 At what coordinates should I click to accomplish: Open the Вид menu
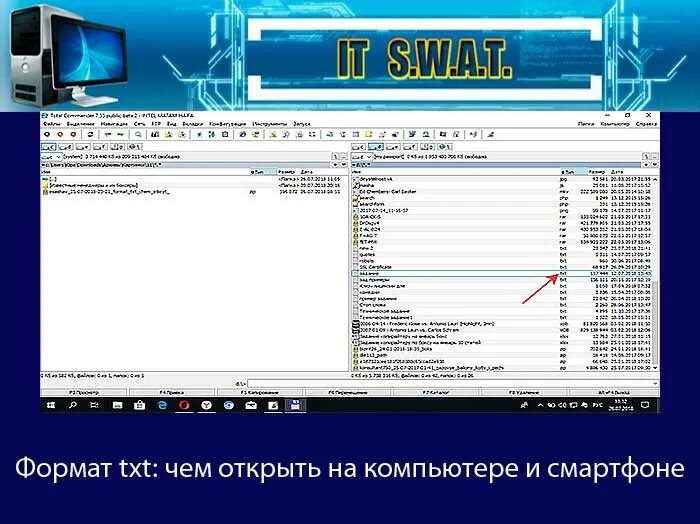click(172, 124)
